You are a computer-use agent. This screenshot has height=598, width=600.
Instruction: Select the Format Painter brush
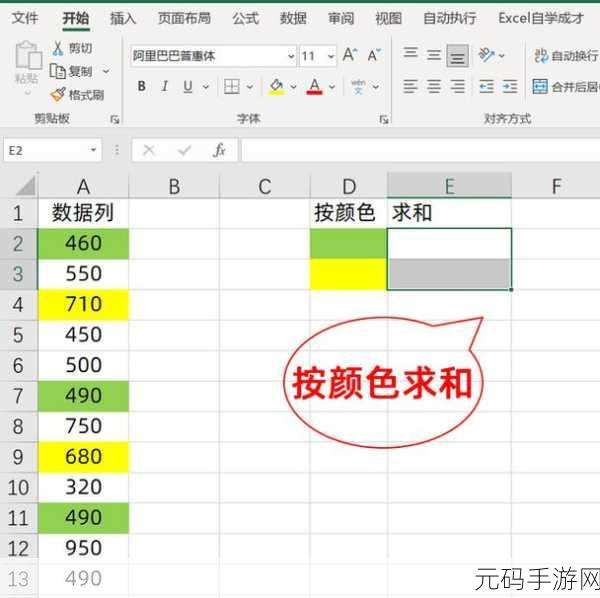coord(58,94)
